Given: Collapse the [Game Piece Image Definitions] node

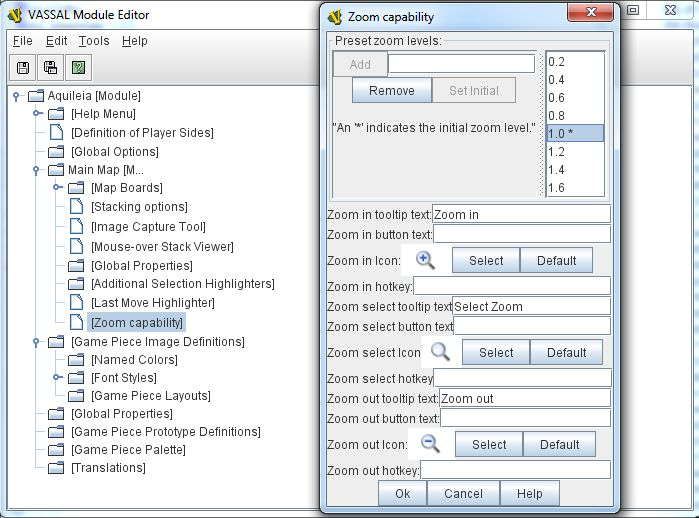Looking at the screenshot, I should (36, 342).
